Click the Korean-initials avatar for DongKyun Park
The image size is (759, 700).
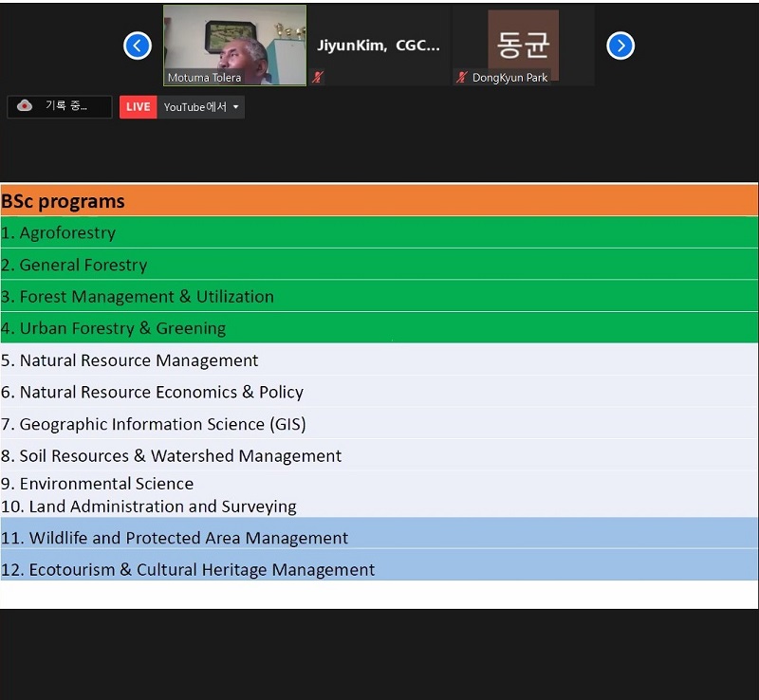pyautogui.click(x=524, y=45)
